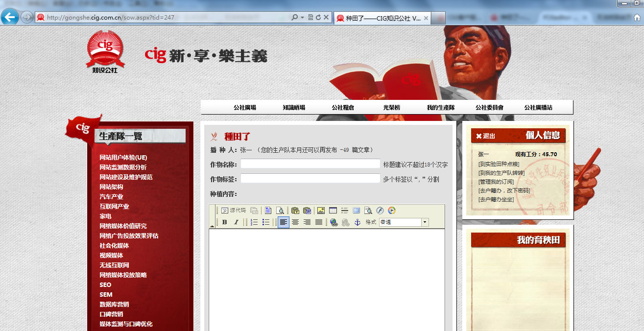Click the preview magnifier icon in editor toolbar
This screenshot has width=644, height=331.
tap(280, 211)
